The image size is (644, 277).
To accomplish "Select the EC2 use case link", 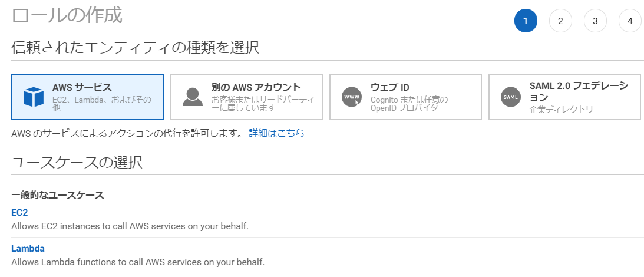I will click(x=19, y=213).
